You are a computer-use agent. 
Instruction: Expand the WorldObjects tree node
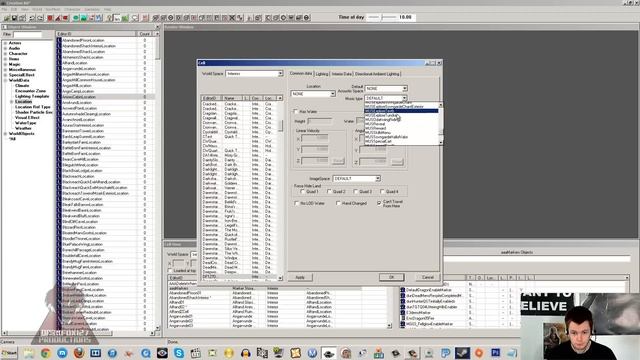pyautogui.click(x=6, y=133)
